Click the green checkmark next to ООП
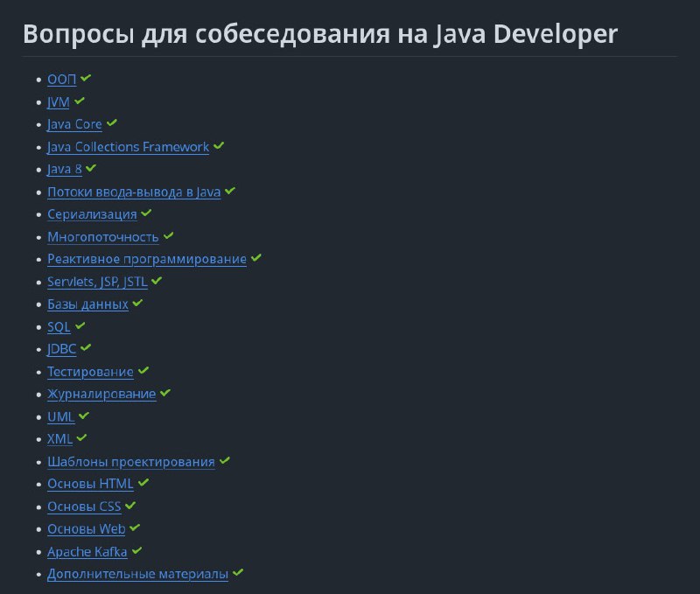This screenshot has width=700, height=594. coord(86,78)
